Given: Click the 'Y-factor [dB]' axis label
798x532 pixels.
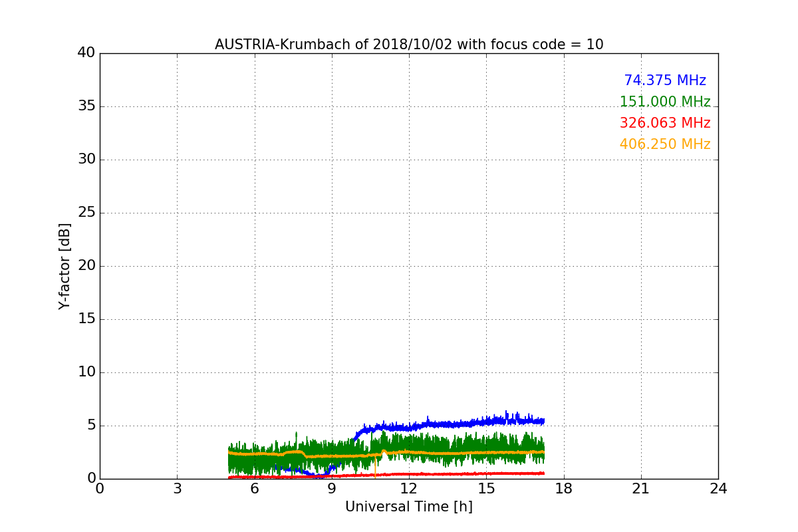Looking at the screenshot, I should tap(65, 266).
